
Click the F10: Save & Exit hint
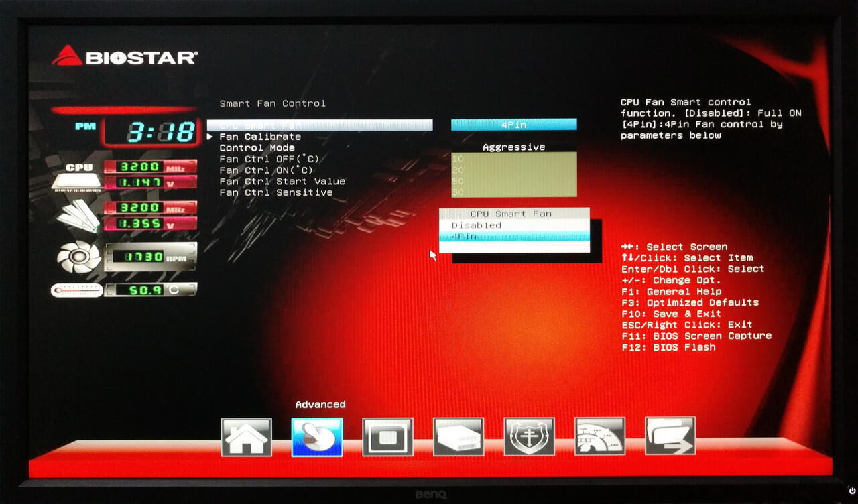(x=671, y=314)
